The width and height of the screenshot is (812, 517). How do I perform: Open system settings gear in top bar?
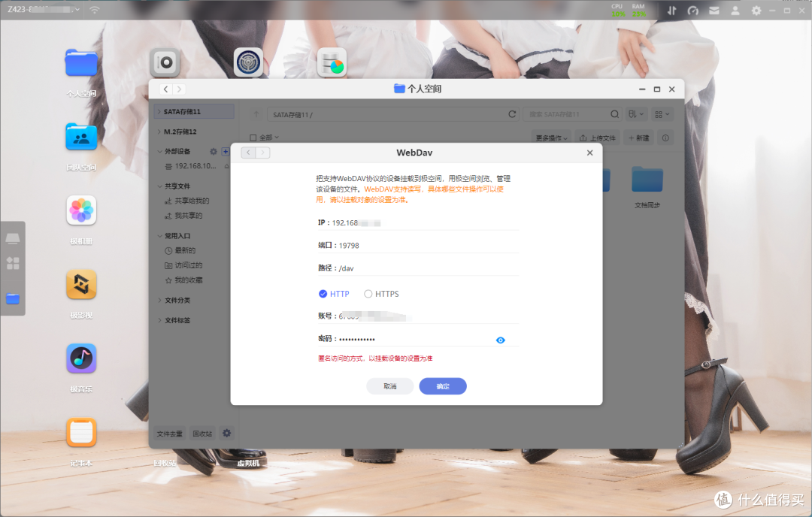756,11
